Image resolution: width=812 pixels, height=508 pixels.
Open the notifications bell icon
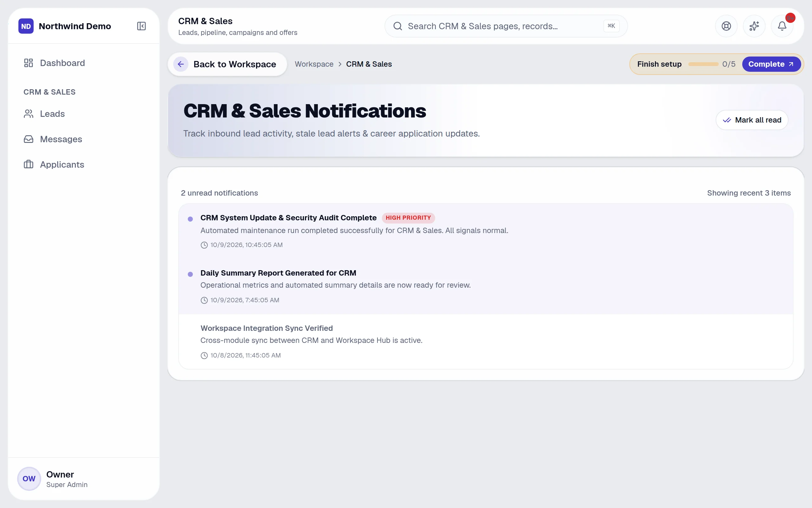[782, 26]
